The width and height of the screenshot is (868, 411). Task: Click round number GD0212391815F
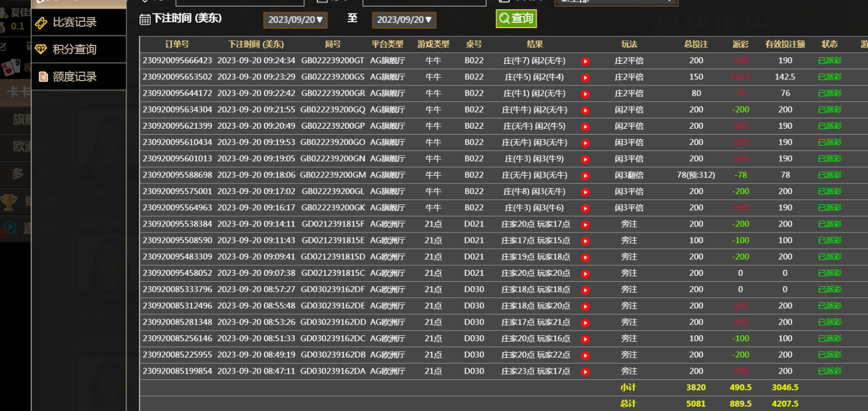[333, 224]
